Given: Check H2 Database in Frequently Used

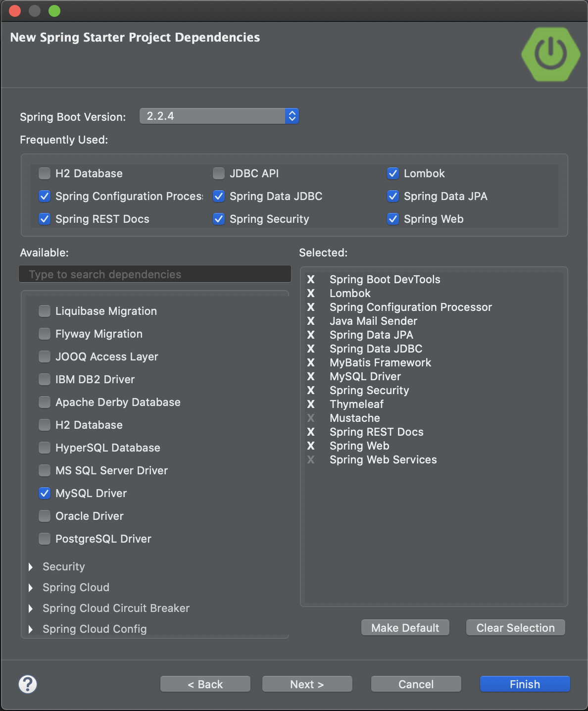Looking at the screenshot, I should pos(45,173).
